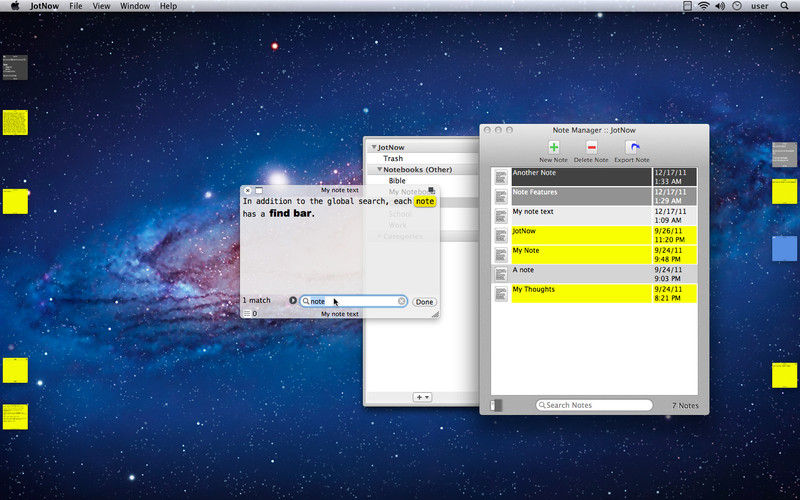Click the 7 Notes count label
800x500 pixels.
[x=685, y=406]
